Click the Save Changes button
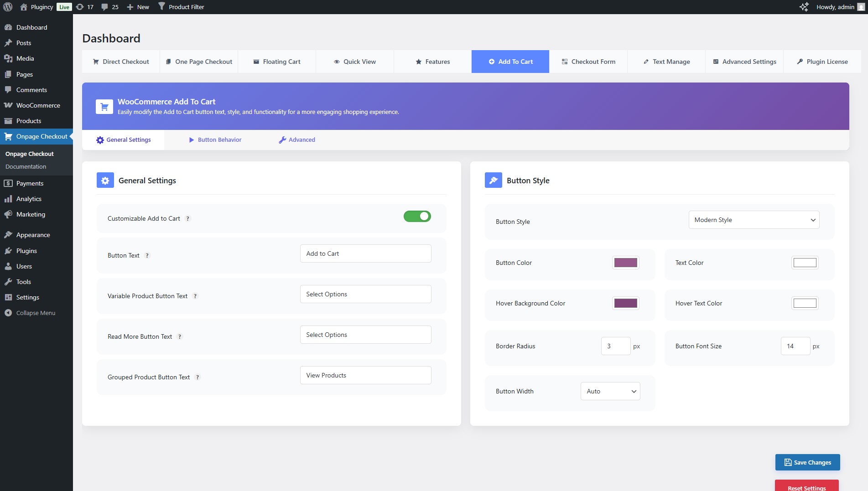Screen dimensions: 868x491 click(x=807, y=462)
